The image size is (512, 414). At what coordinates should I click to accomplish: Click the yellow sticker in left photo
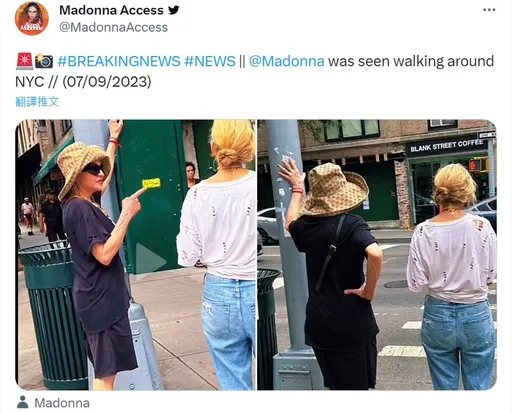151,183
